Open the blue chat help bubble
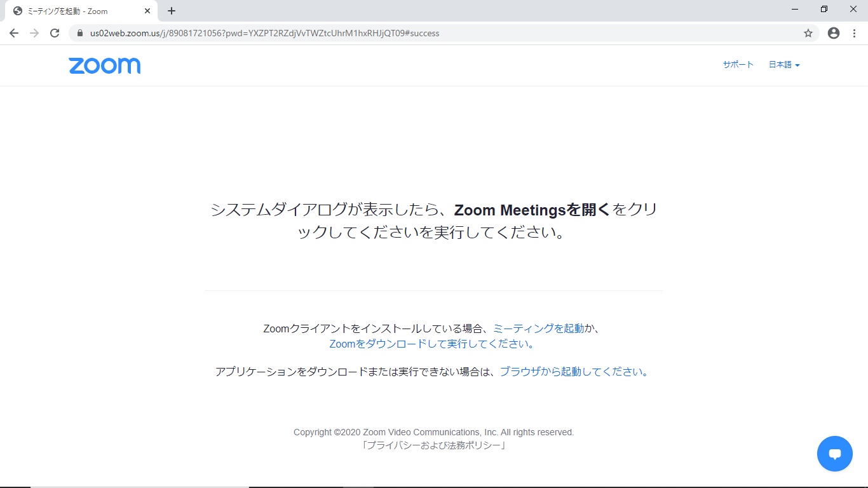This screenshot has height=488, width=868. pos(834,454)
